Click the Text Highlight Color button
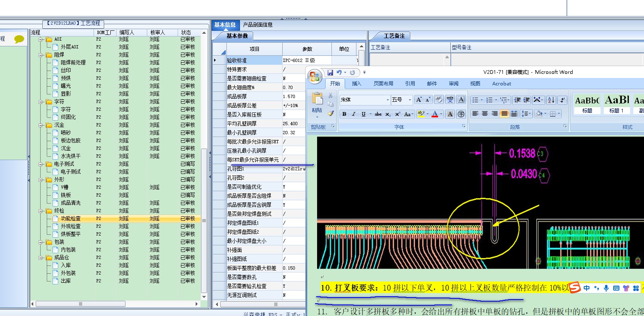The width and height of the screenshot is (644, 316). click(x=420, y=114)
